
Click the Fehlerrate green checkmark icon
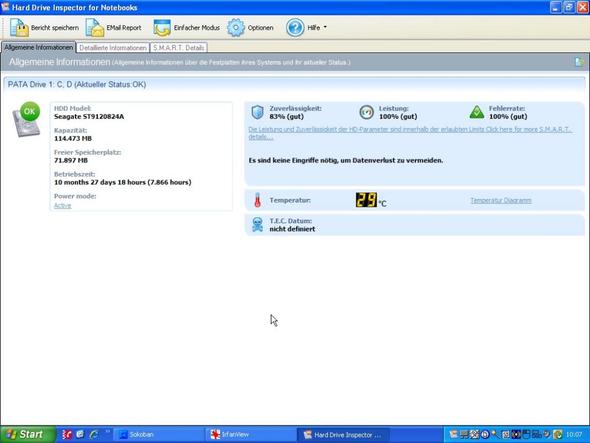477,112
